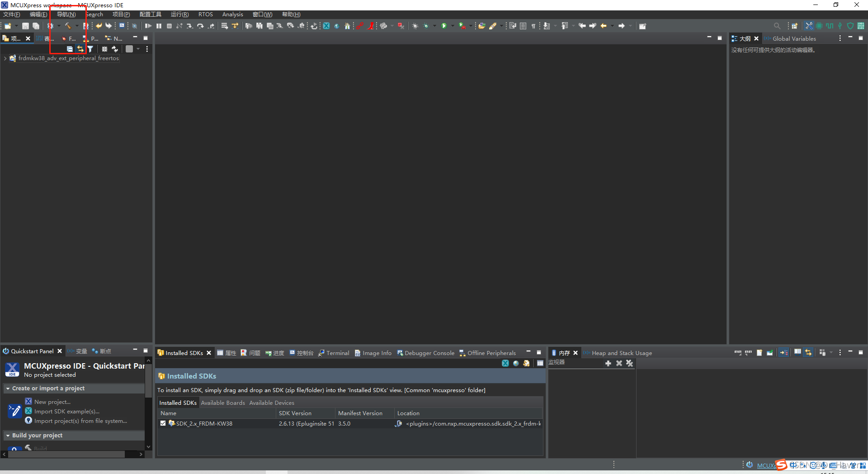Open the Analysis menu

coord(232,14)
